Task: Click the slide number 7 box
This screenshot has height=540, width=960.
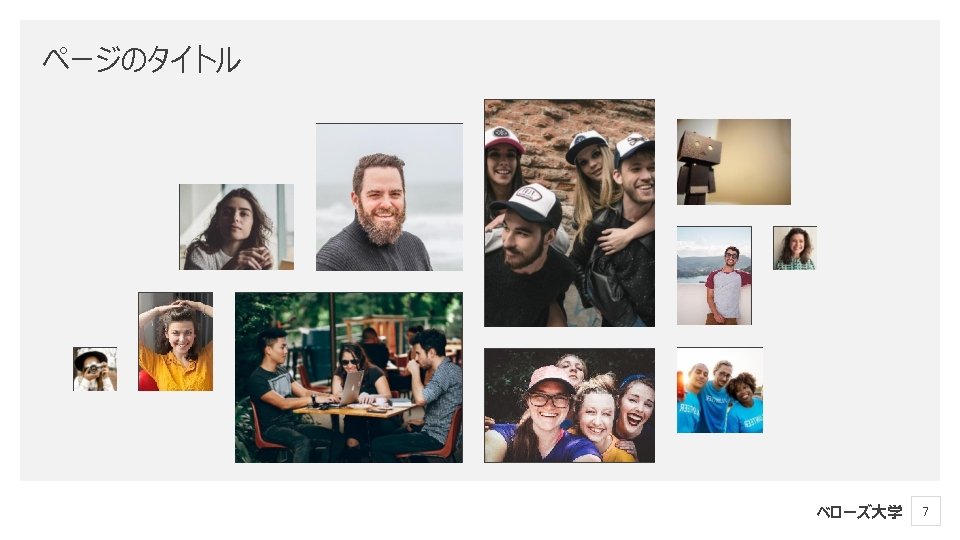Action: click(926, 511)
